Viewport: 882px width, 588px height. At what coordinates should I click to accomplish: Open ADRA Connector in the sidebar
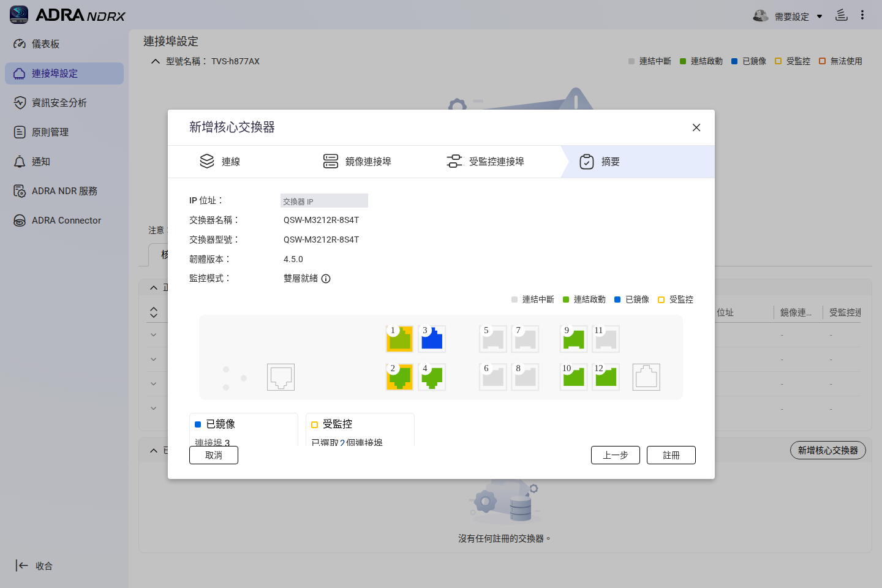click(x=64, y=221)
